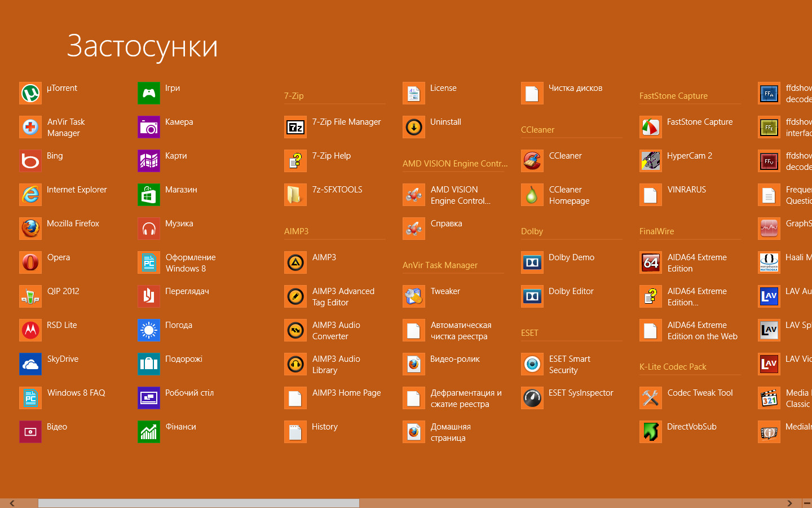Click the Справка label

[x=447, y=224]
